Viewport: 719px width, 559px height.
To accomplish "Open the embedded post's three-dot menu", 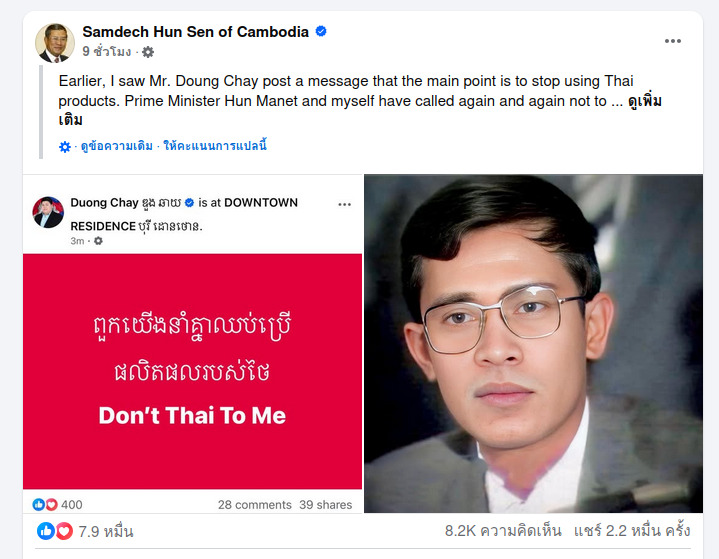I will click(x=344, y=204).
